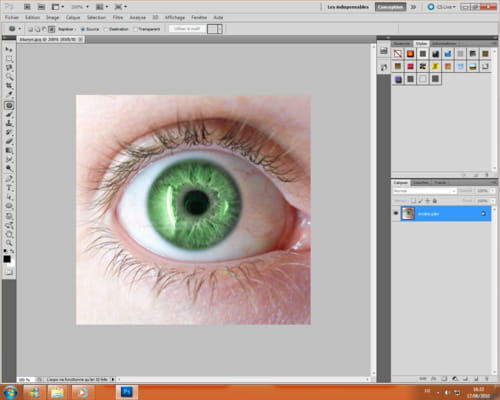Image resolution: width=500 pixels, height=400 pixels.
Task: Open the Calque menu
Action: 73,17
